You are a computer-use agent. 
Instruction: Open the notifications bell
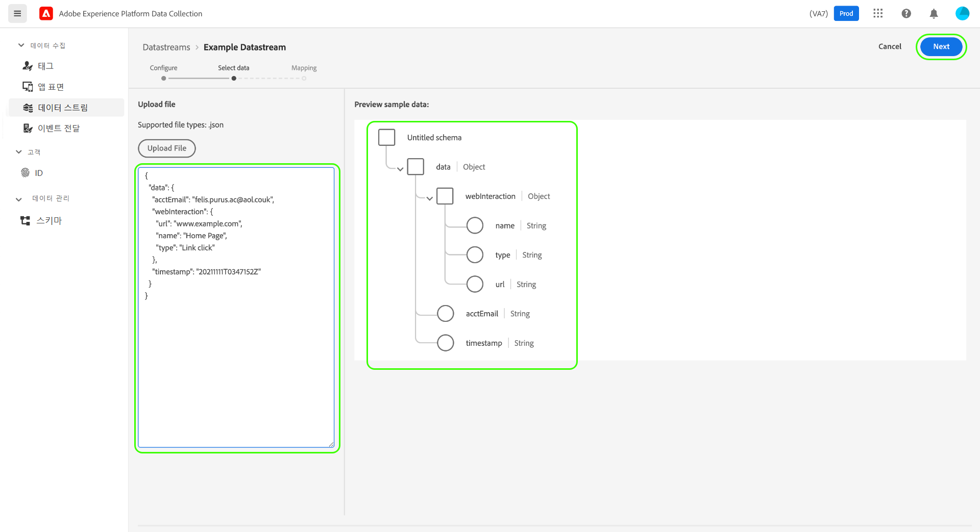(x=934, y=14)
